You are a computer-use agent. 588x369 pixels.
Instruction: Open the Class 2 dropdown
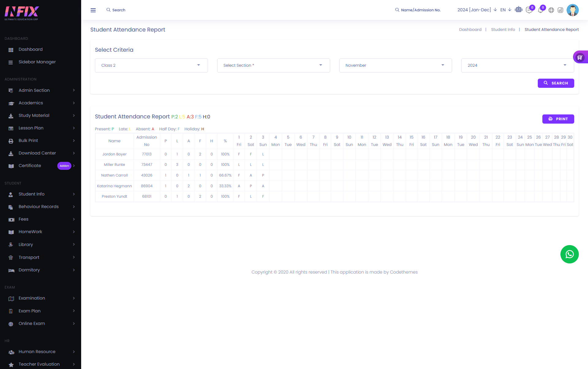click(x=151, y=65)
